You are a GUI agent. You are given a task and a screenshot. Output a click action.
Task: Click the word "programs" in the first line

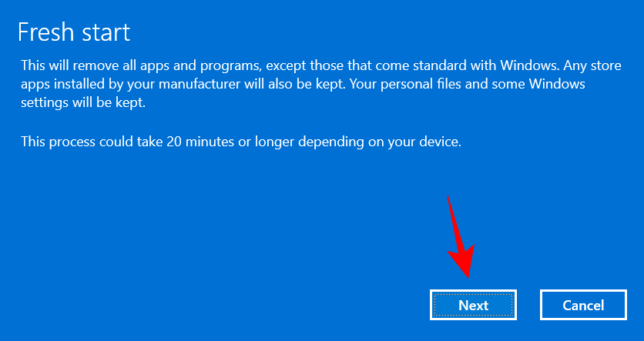pos(230,66)
